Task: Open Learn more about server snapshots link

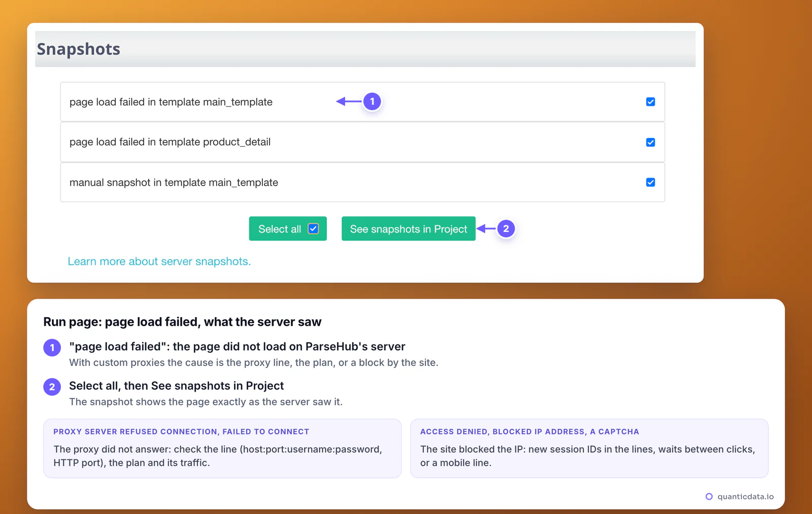Action: pos(159,261)
